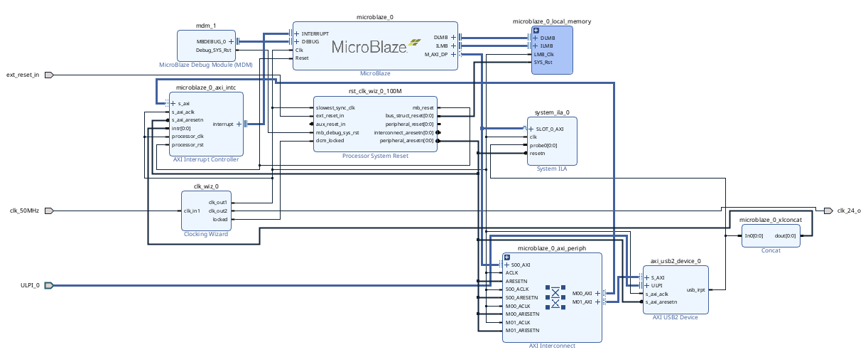Select the clk_out2 pin on clk_wiz_0
This screenshot has width=868, height=362.
218,211
